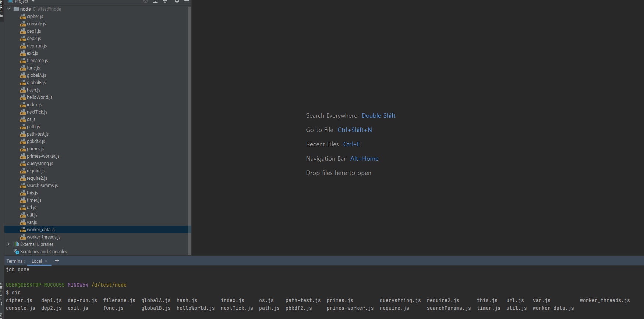The image size is (644, 319).
Task: Click the terminal path /d/test/node
Action: tap(109, 285)
